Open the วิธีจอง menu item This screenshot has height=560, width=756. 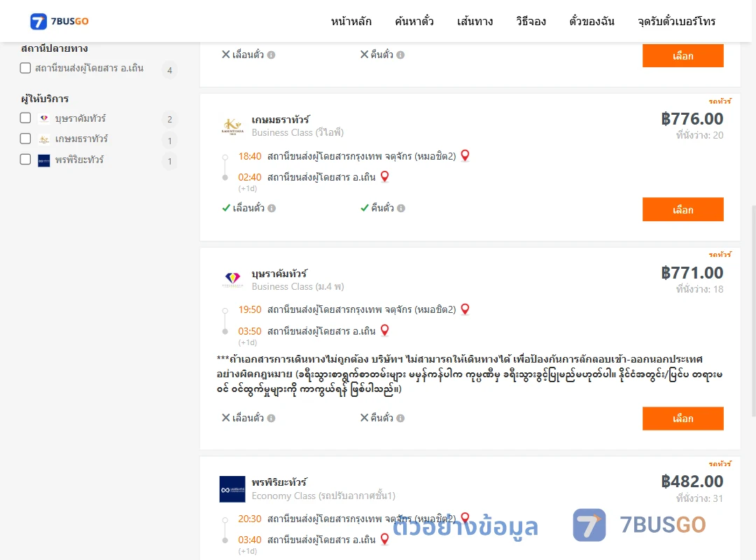[531, 21]
